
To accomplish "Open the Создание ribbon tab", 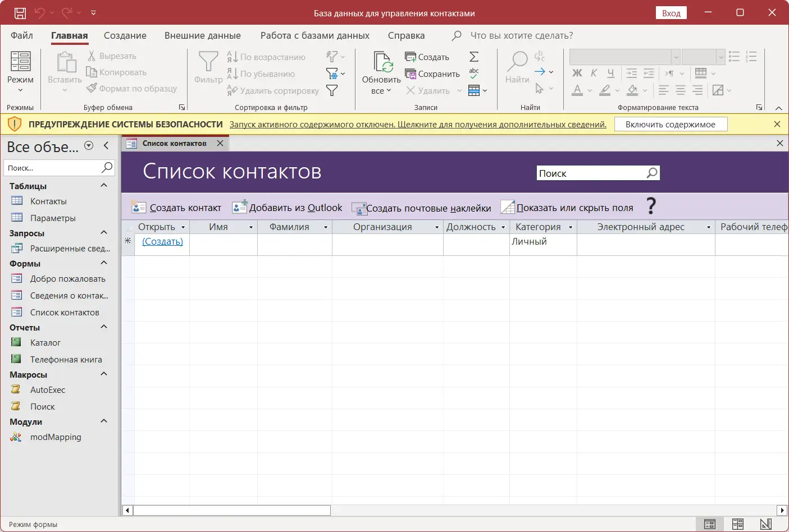I will click(x=125, y=35).
